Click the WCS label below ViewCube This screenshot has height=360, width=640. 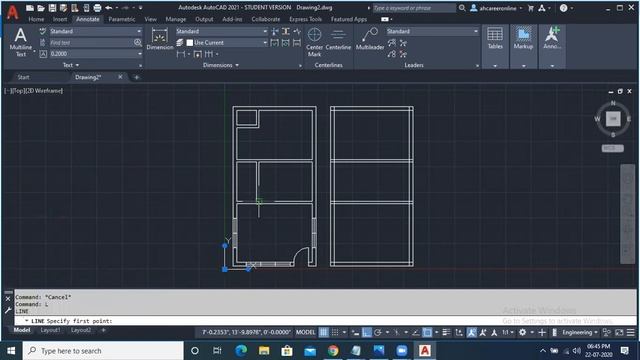click(x=613, y=148)
